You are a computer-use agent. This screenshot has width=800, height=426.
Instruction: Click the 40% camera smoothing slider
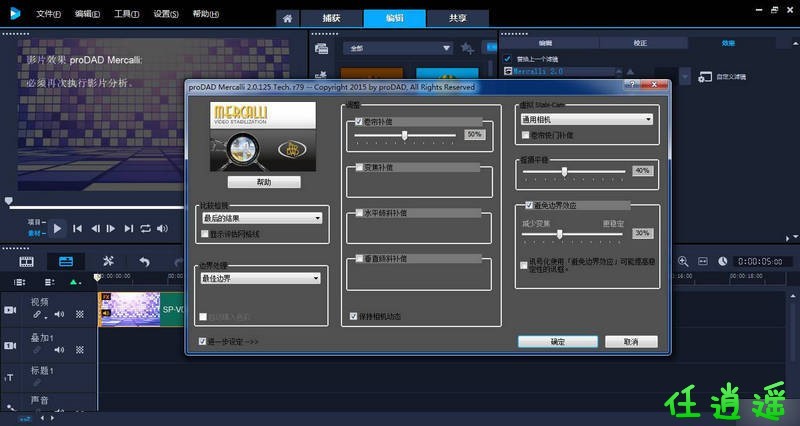tap(564, 172)
